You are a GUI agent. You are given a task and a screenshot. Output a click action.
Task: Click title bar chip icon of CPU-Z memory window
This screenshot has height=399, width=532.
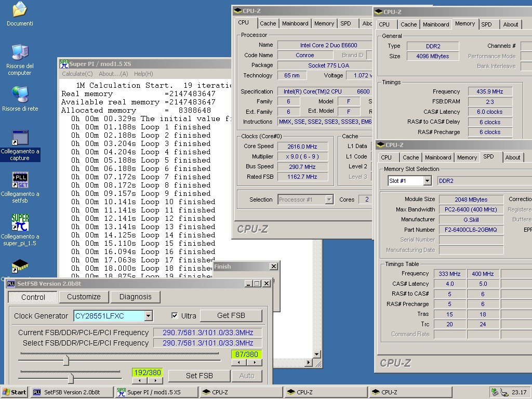tap(378, 12)
